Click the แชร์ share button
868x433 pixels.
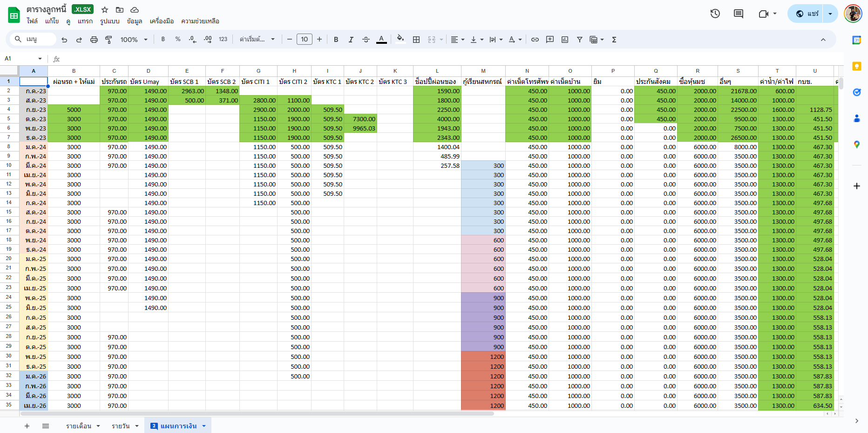pos(807,14)
